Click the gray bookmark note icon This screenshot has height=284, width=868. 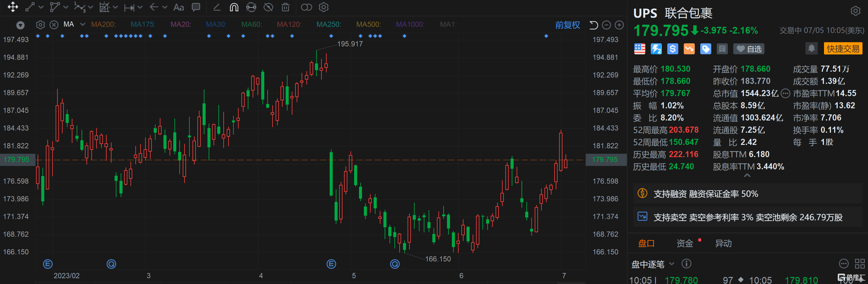(722, 49)
